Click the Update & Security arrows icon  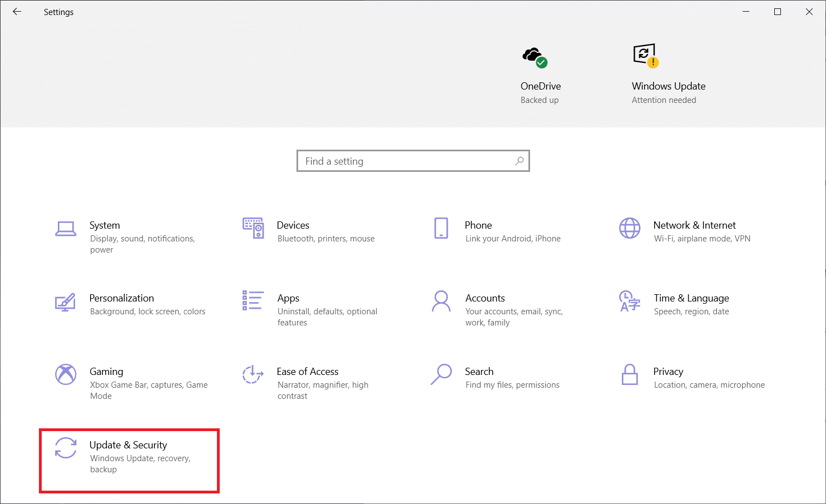tap(66, 448)
